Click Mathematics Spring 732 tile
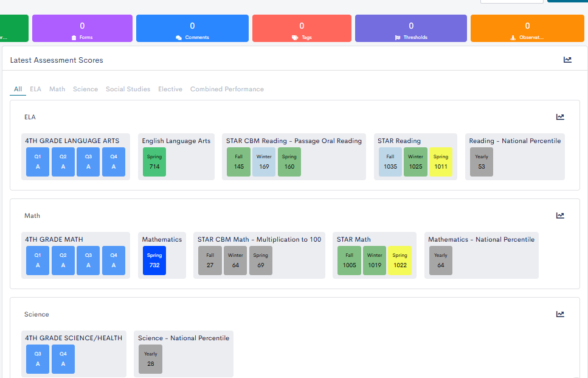Screen dimensions: 588x378 [x=154, y=261]
